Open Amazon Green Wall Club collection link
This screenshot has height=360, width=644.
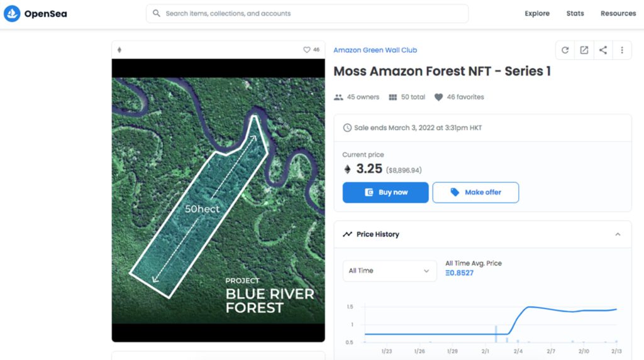pyautogui.click(x=375, y=50)
